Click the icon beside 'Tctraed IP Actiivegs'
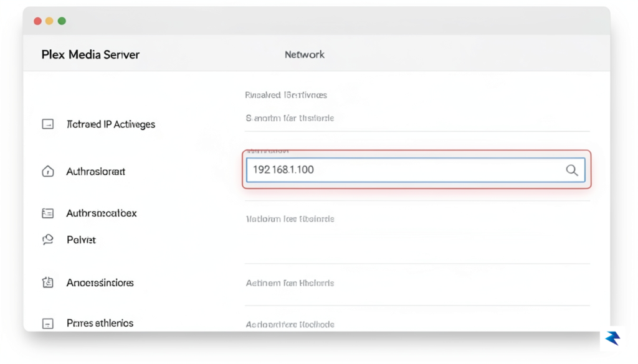Screen dimensions: 638x364 coord(47,124)
